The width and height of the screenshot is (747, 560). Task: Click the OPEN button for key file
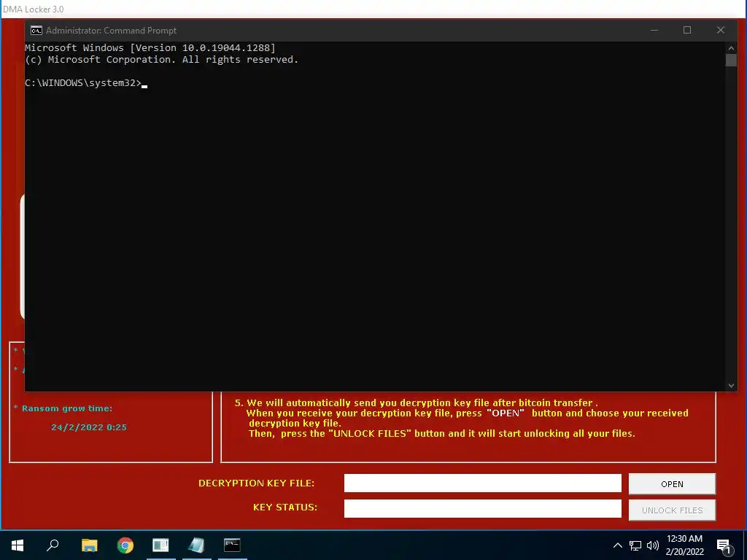pyautogui.click(x=672, y=484)
